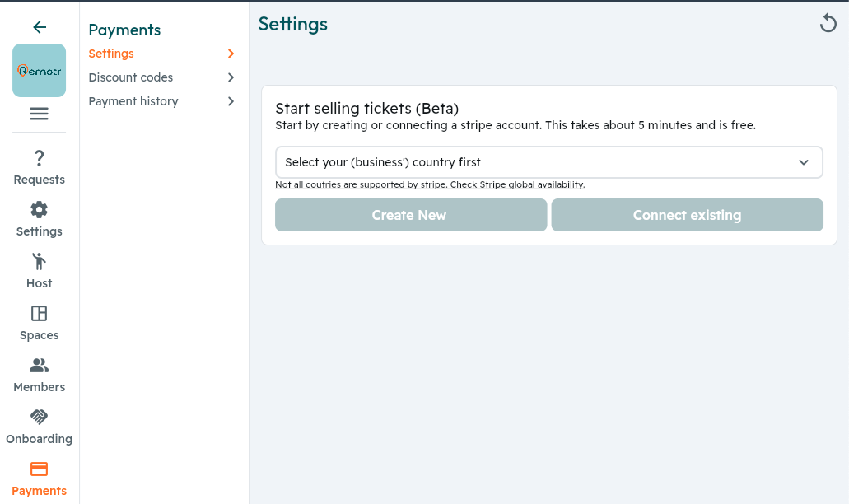
Task: Open the Remotr logo thumbnail
Action: (x=39, y=70)
